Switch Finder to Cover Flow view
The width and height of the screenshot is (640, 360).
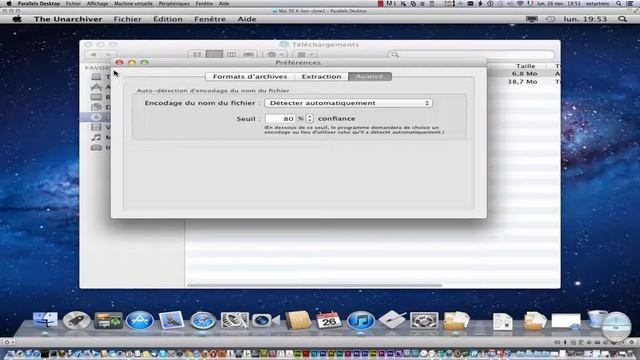[248, 54]
